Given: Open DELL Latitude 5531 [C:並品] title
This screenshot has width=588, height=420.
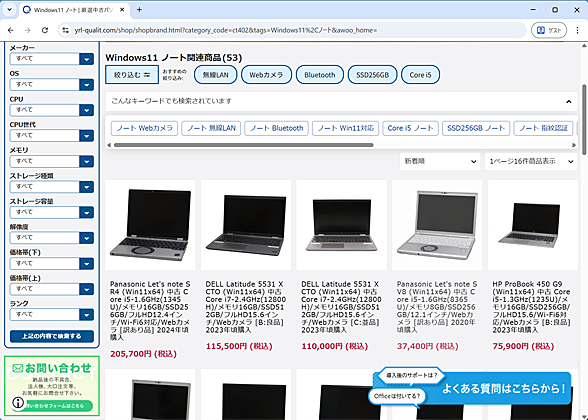Looking at the screenshot, I should point(342,307).
